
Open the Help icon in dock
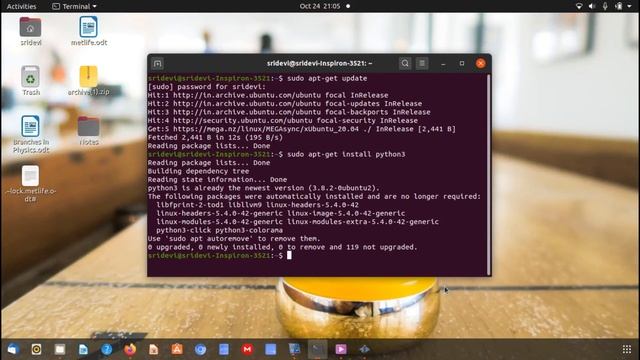(x=107, y=349)
